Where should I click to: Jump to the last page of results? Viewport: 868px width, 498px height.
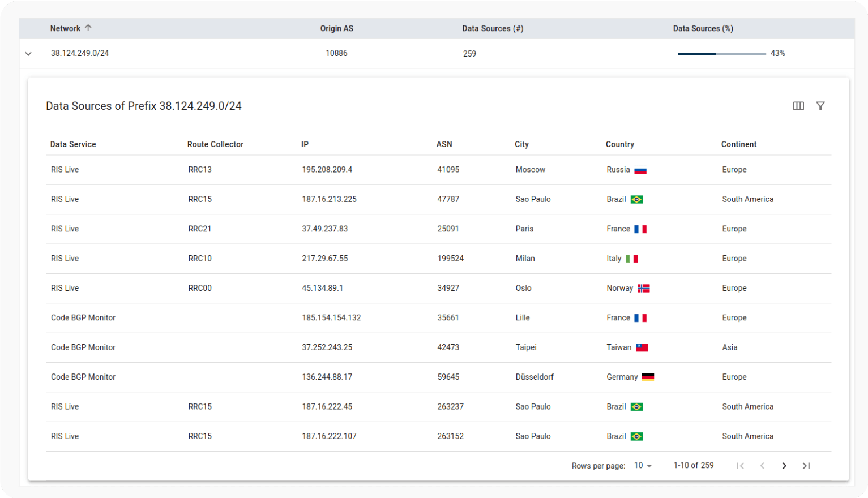806,466
